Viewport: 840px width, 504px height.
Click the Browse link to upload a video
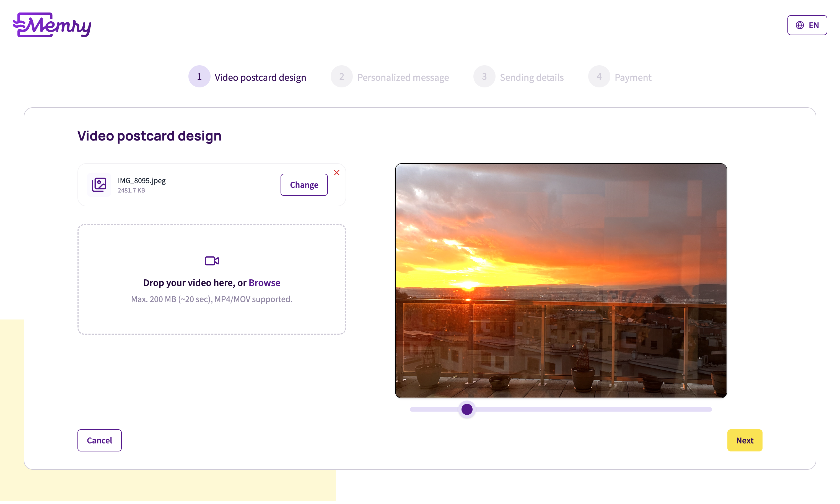[264, 282]
